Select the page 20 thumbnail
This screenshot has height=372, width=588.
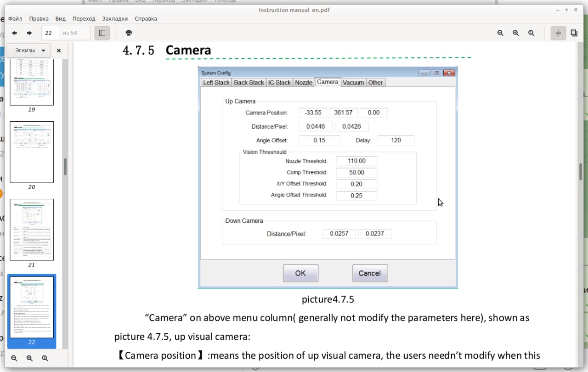tap(32, 152)
